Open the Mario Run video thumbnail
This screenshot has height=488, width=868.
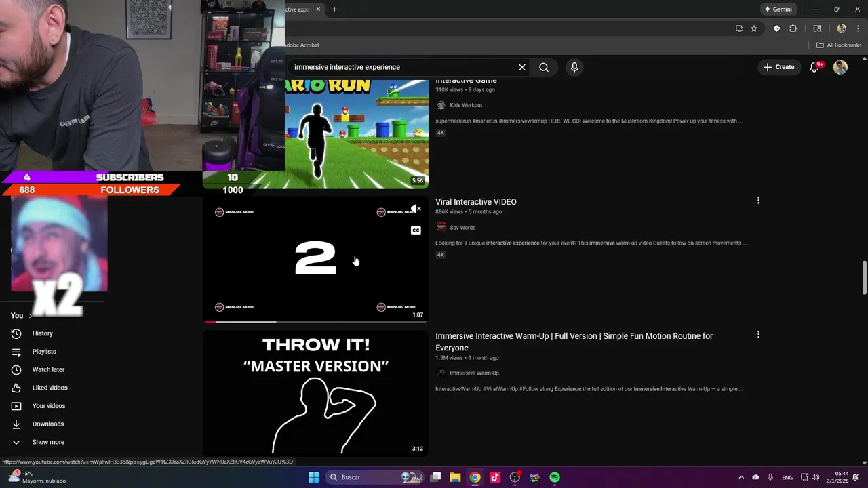(x=357, y=134)
